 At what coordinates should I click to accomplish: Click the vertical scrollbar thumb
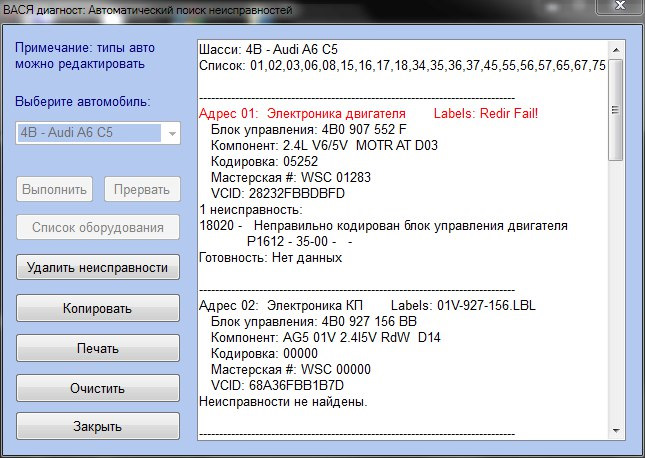[x=616, y=110]
